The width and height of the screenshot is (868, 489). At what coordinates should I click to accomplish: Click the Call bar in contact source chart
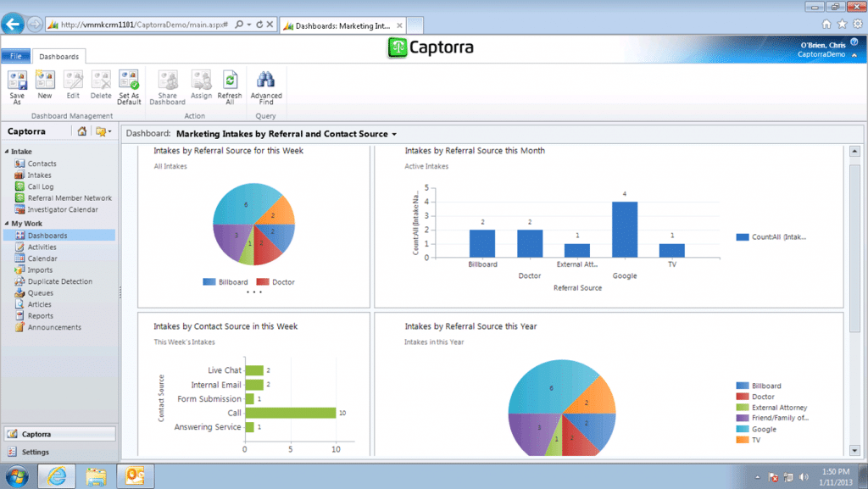coord(291,413)
